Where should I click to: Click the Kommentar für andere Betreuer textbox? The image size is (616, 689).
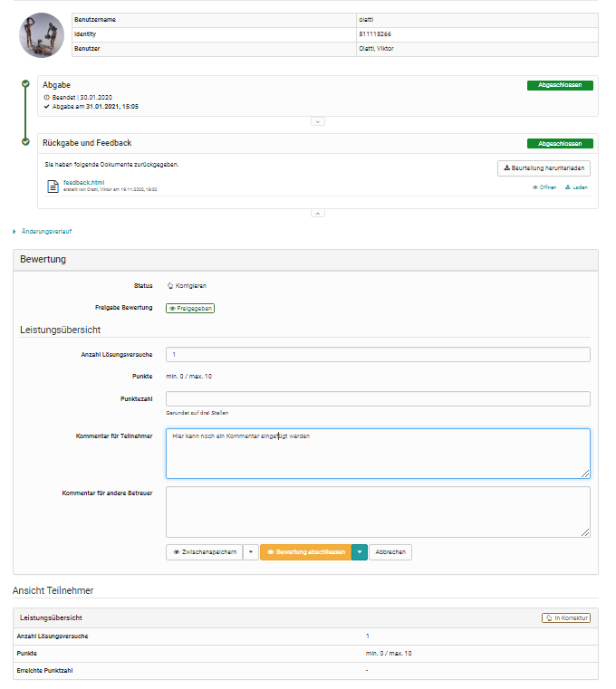[x=378, y=512]
